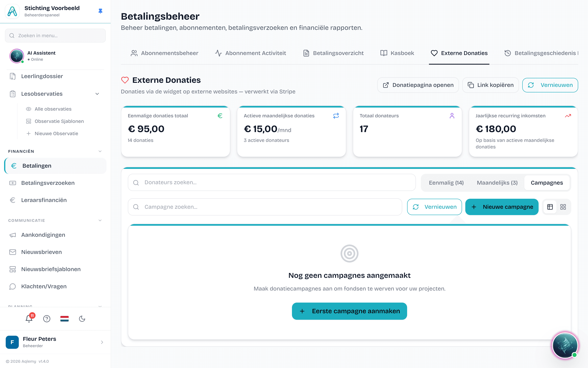
Task: Open Alle observaties submenu item
Action: 53,109
